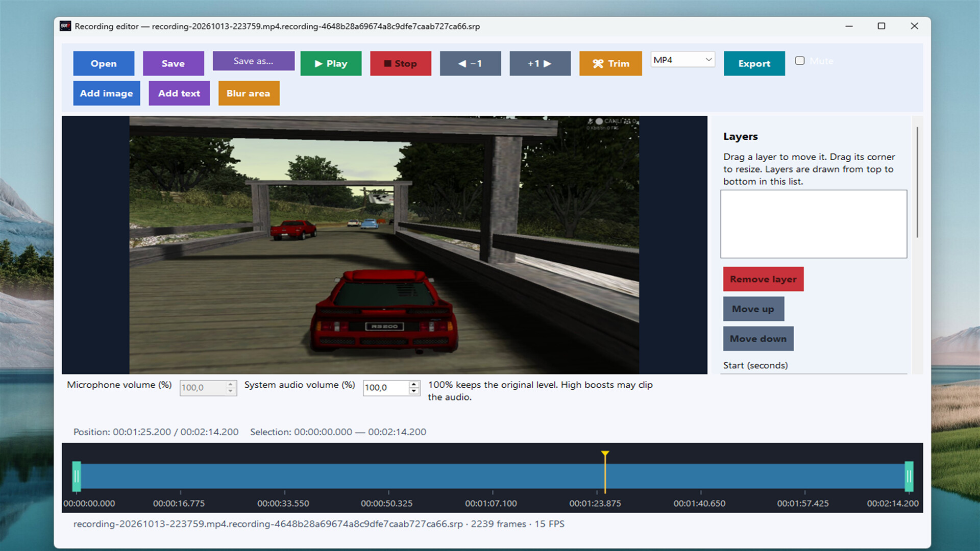Click the empty Layers list box
The width and height of the screenshot is (980, 551).
(814, 224)
